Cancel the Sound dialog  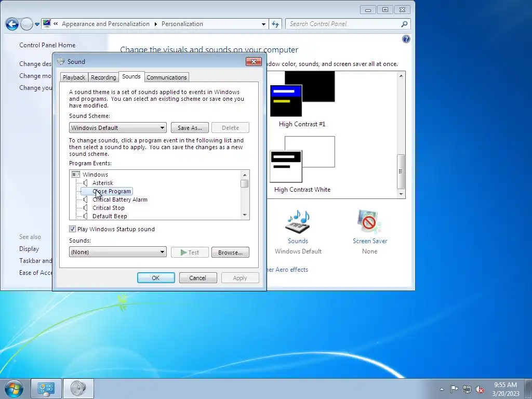(198, 278)
